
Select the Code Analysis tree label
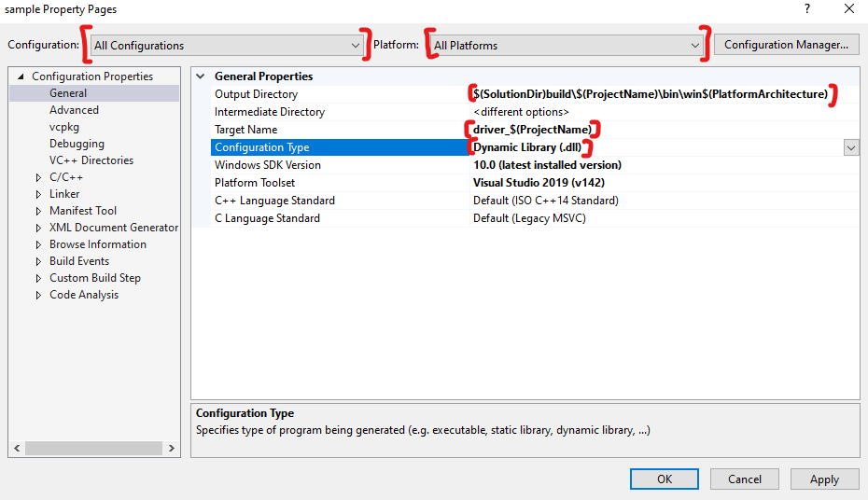[84, 295]
